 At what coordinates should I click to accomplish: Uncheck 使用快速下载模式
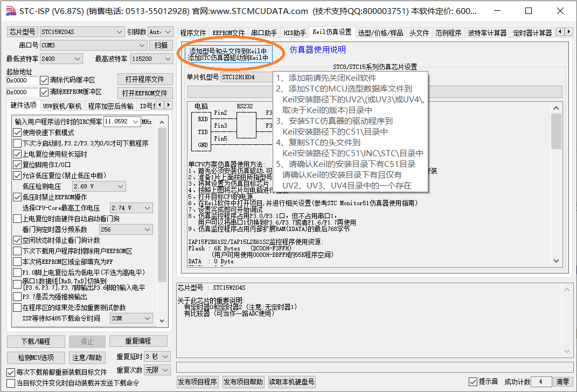pyautogui.click(x=17, y=132)
